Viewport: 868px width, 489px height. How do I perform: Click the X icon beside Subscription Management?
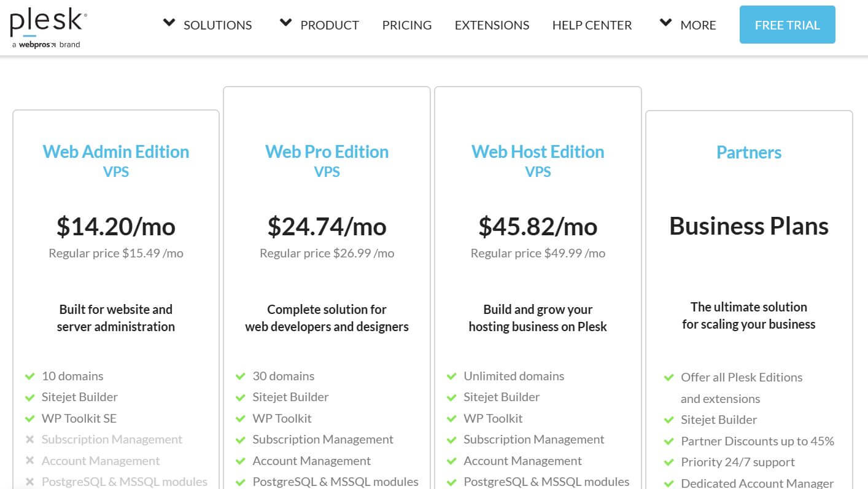click(x=28, y=439)
